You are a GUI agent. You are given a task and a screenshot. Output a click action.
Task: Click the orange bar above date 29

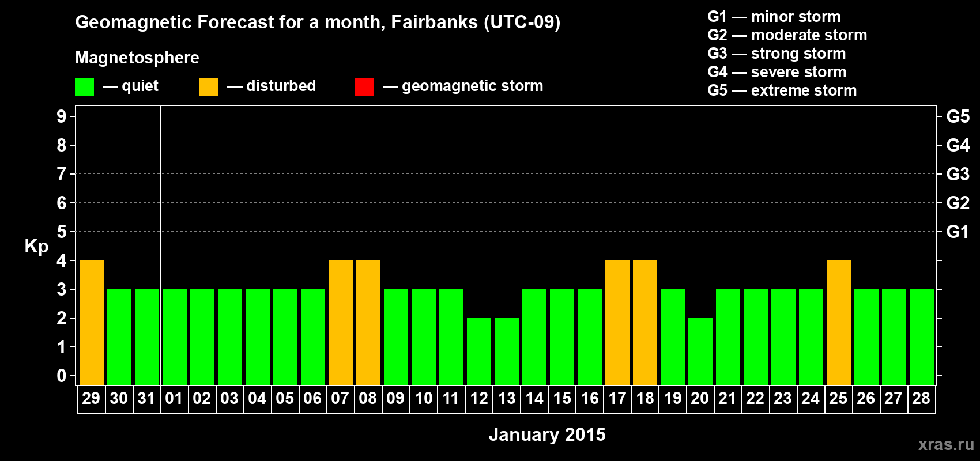tap(92, 323)
